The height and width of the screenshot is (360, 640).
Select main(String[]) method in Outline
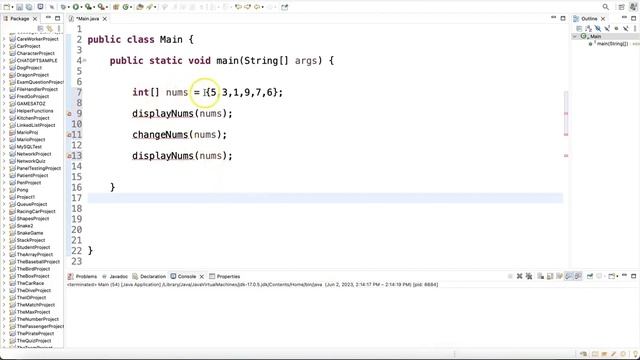click(x=612, y=44)
